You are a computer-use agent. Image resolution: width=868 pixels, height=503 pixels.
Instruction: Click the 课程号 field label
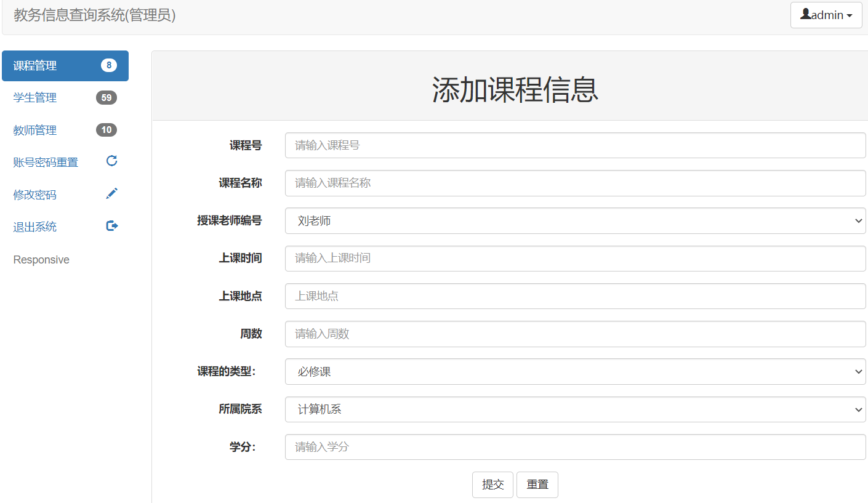[x=246, y=145]
